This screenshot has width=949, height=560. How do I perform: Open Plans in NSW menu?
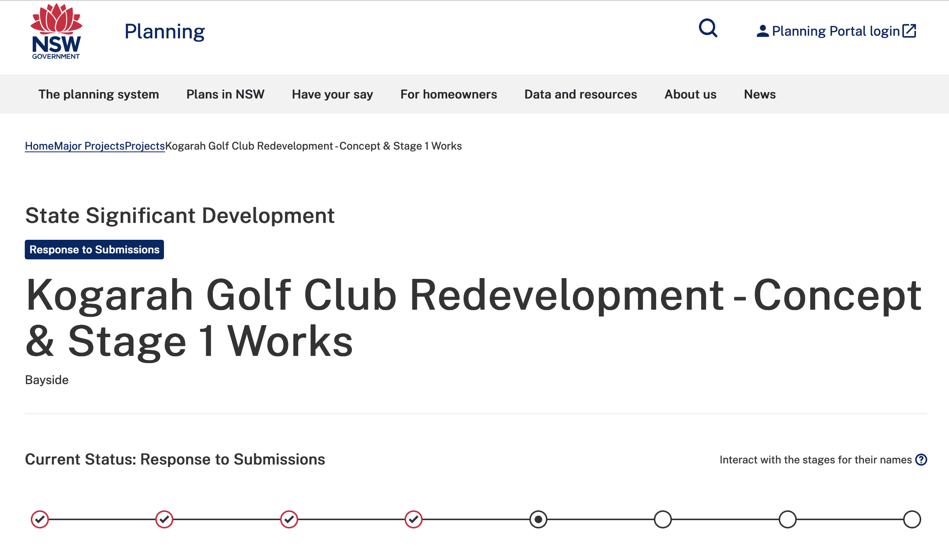pos(225,94)
